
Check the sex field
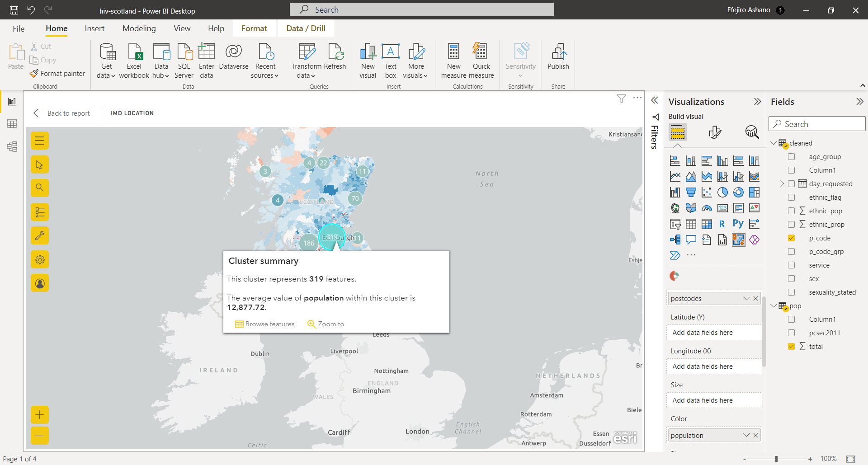tap(791, 279)
